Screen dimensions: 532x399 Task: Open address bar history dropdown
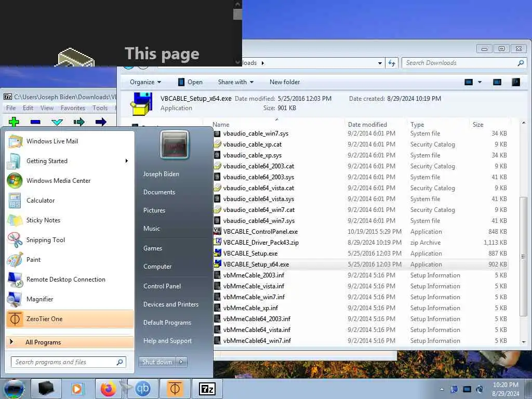click(x=380, y=63)
